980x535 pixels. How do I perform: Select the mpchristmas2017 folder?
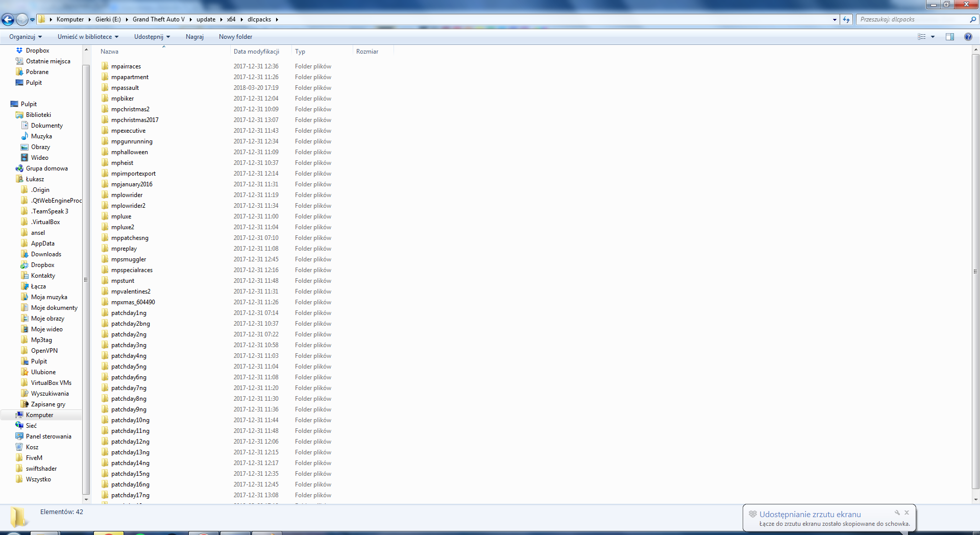135,120
